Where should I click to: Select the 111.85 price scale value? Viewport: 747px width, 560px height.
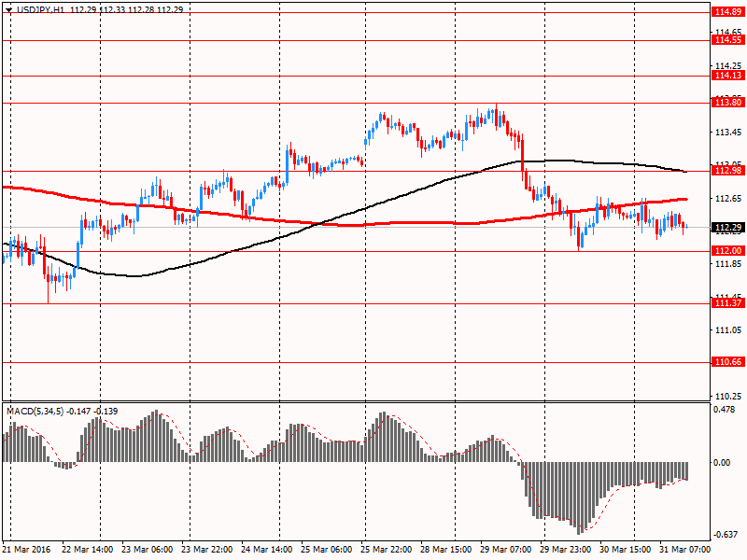pyautogui.click(x=728, y=264)
